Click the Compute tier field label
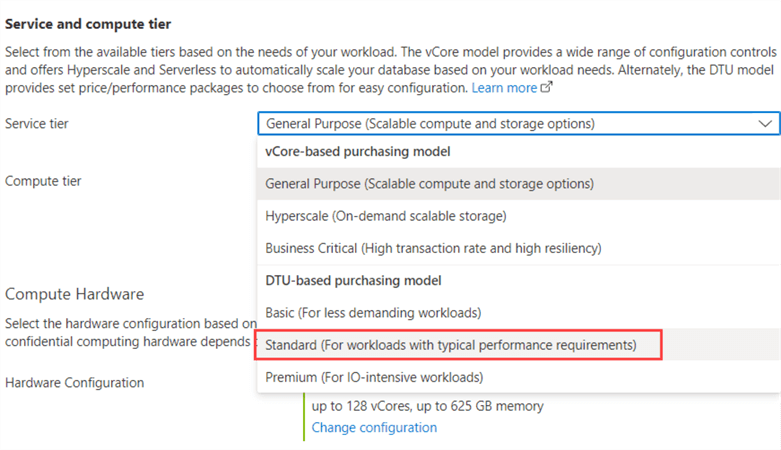The height and width of the screenshot is (450, 781). click(43, 181)
